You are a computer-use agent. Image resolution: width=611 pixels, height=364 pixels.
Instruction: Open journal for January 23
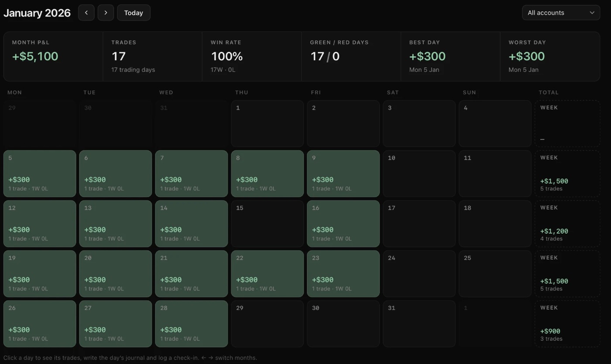click(343, 274)
